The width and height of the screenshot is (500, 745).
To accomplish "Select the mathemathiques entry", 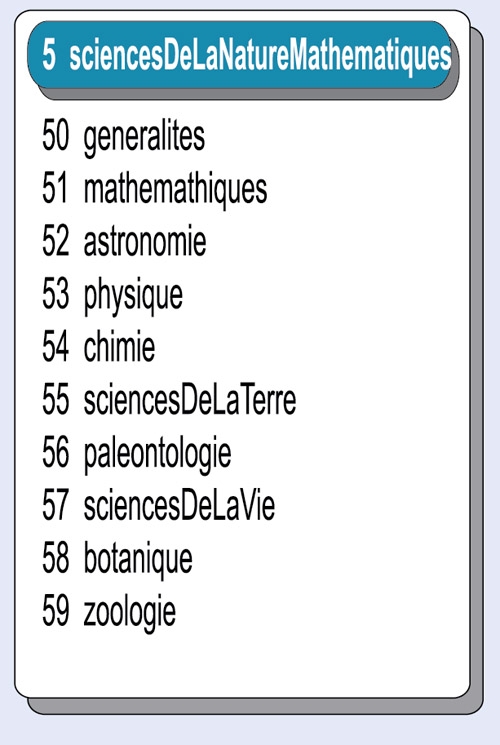I will (175, 190).
